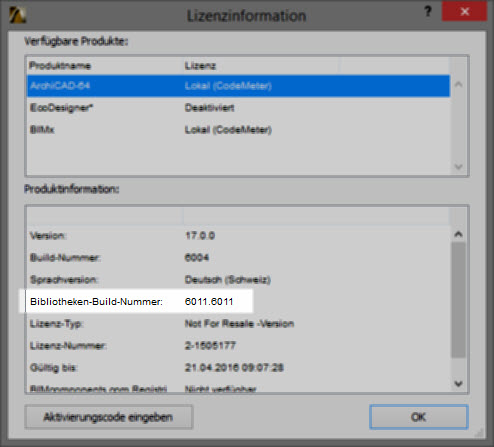
Task: Click the scrollbar thumb in product information list
Action: pos(459,300)
